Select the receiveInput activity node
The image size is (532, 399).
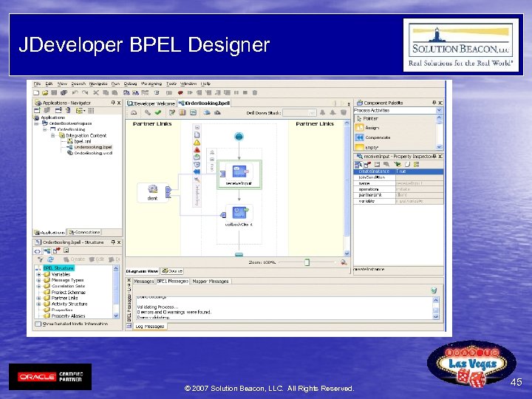pyautogui.click(x=239, y=174)
